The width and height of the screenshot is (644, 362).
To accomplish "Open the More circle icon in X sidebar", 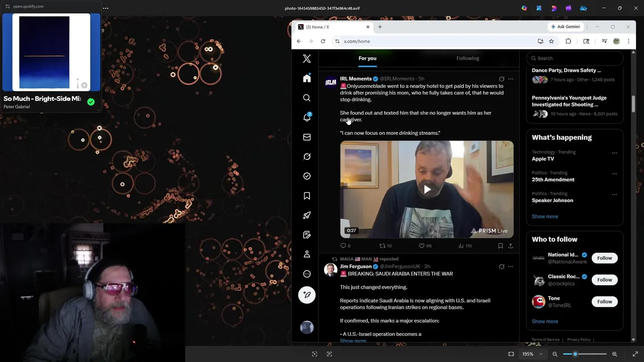I will pos(307,274).
